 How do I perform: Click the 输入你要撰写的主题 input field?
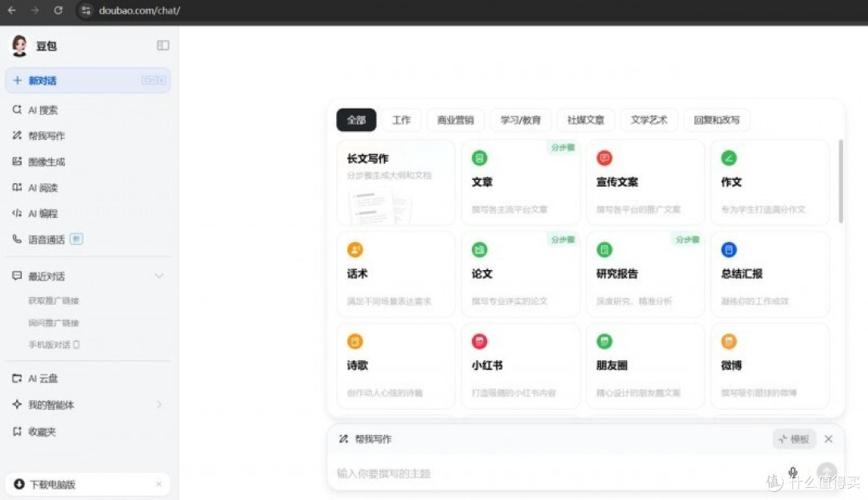pyautogui.click(x=554, y=473)
